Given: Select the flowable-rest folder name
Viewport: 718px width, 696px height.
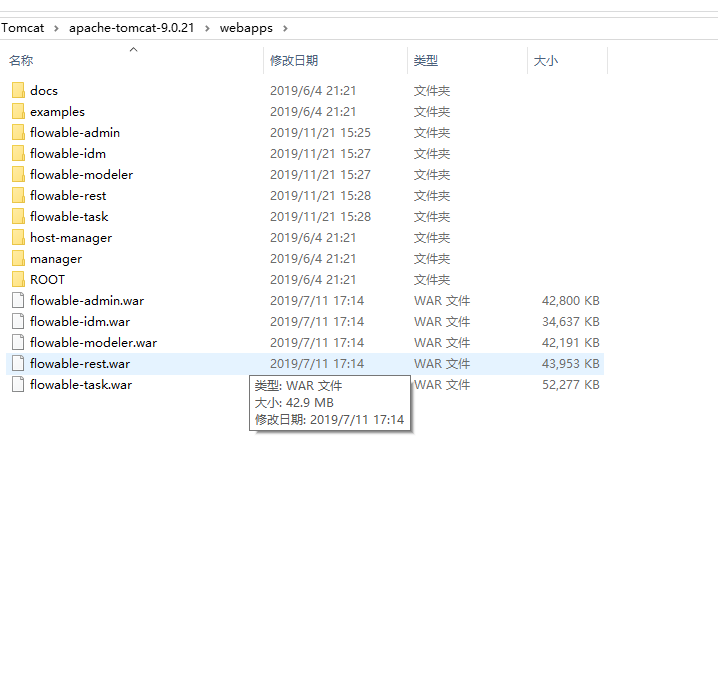Looking at the screenshot, I should [x=68, y=196].
